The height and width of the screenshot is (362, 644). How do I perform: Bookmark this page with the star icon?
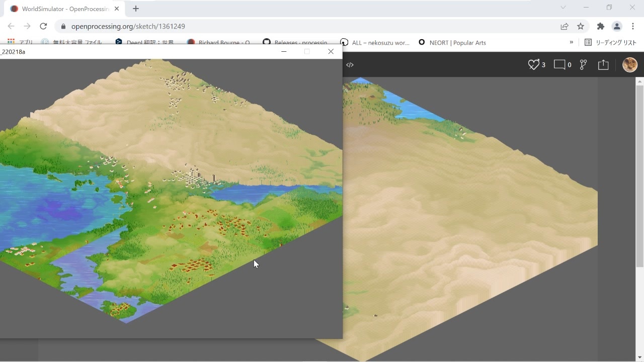tap(581, 26)
